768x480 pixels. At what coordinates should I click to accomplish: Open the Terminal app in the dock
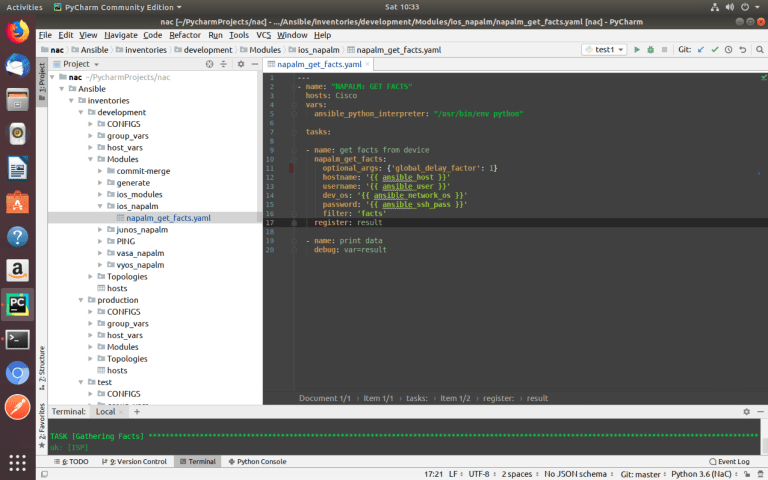coord(18,339)
